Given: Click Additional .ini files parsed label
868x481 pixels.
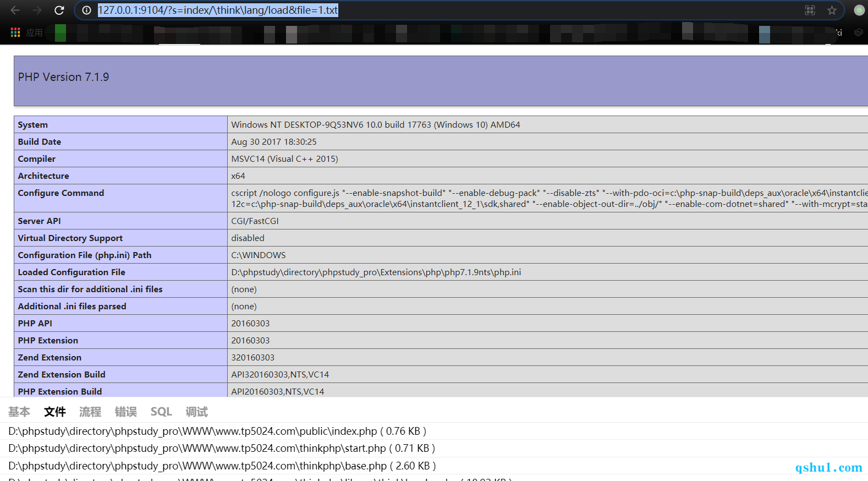Looking at the screenshot, I should pos(72,307).
